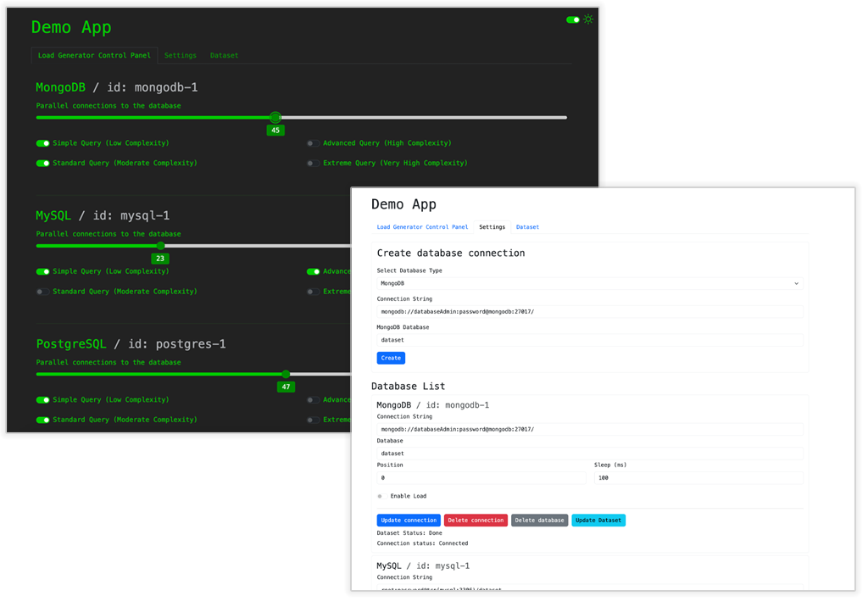
Task: Enable MySQL Extreme query switch
Action: [x=314, y=292]
